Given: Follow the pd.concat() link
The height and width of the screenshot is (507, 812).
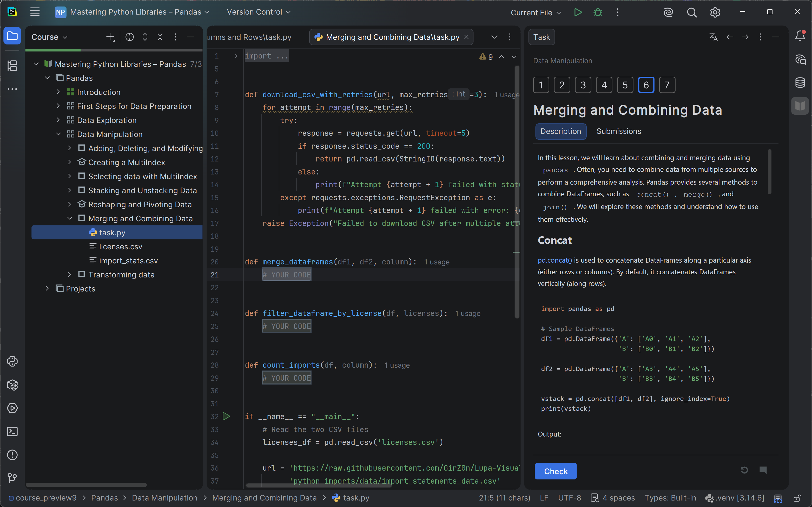Looking at the screenshot, I should [554, 260].
